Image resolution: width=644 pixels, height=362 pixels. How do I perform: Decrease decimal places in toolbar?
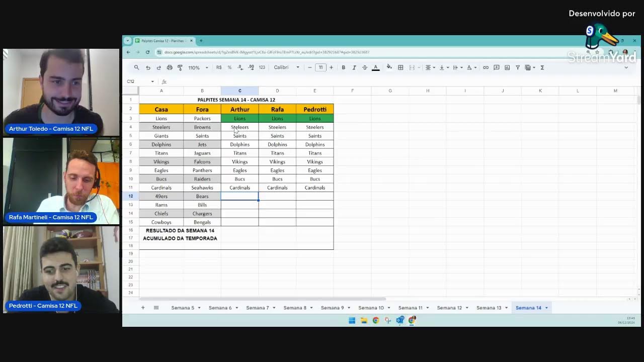tap(240, 67)
